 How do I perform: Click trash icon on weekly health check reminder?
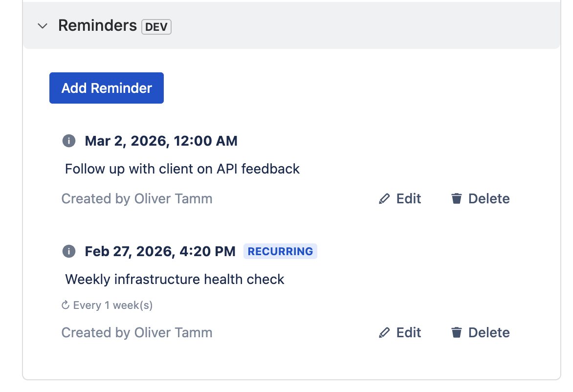click(457, 333)
